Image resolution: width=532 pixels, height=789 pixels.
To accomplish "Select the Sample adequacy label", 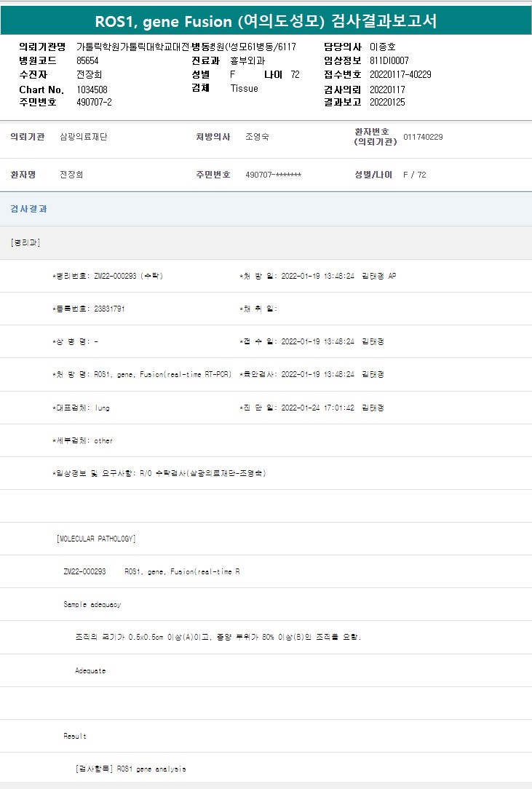I will click(x=92, y=604).
